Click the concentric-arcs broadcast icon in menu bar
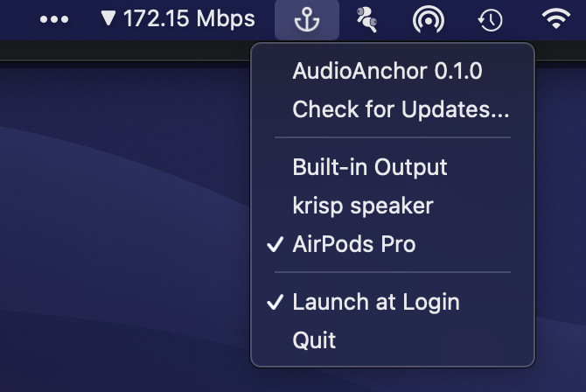586x392 pixels. 429,19
